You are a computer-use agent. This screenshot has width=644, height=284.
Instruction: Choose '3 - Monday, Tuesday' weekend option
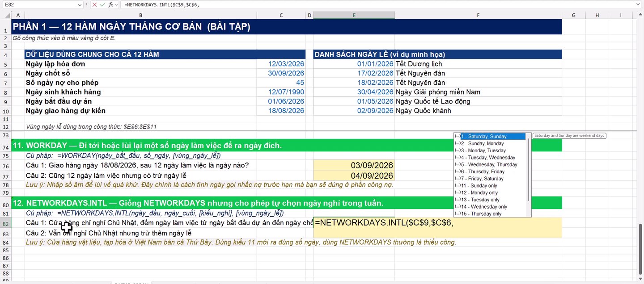tap(490, 150)
